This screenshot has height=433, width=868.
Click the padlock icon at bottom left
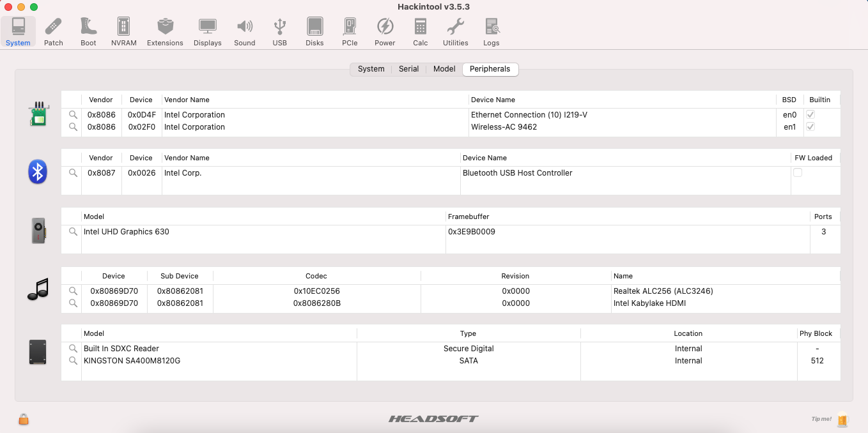24,419
